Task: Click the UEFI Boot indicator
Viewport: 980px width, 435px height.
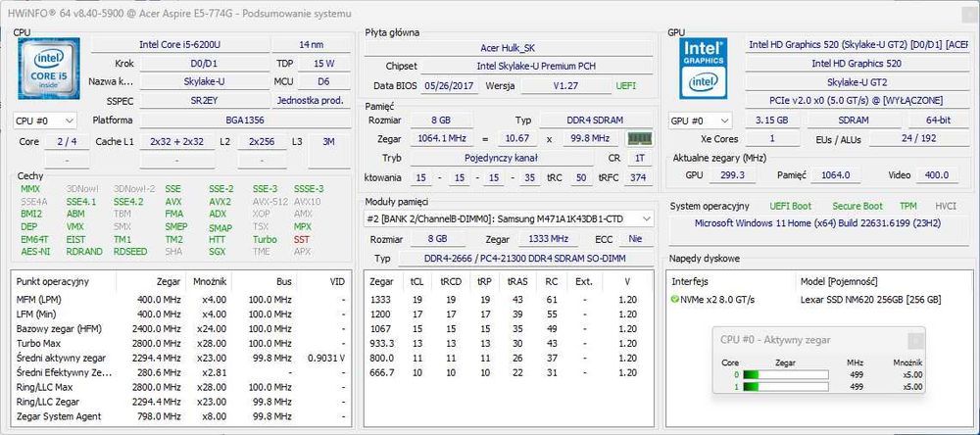Action: [791, 206]
